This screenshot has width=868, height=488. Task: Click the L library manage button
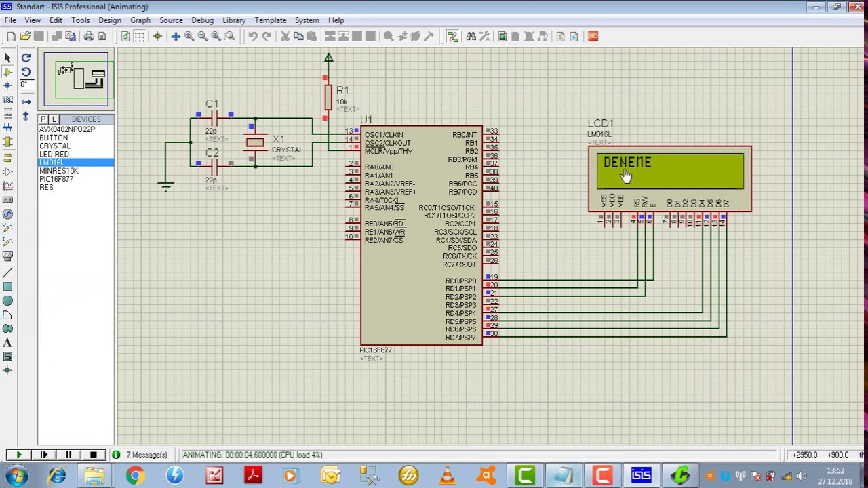(x=54, y=119)
